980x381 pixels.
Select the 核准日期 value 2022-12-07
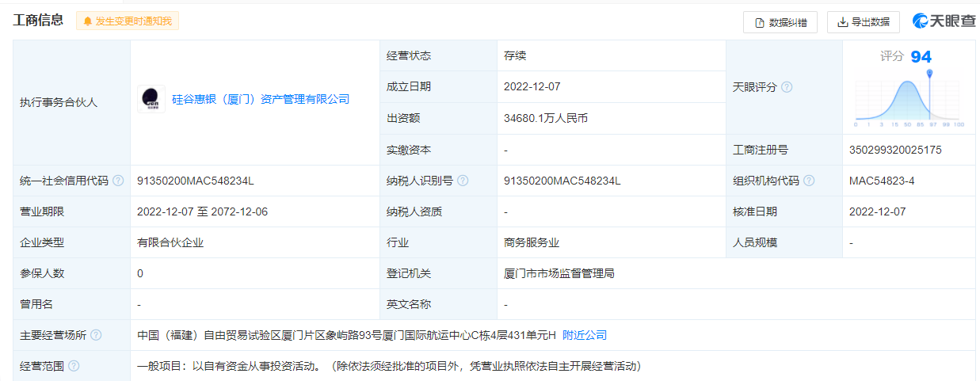tap(877, 211)
